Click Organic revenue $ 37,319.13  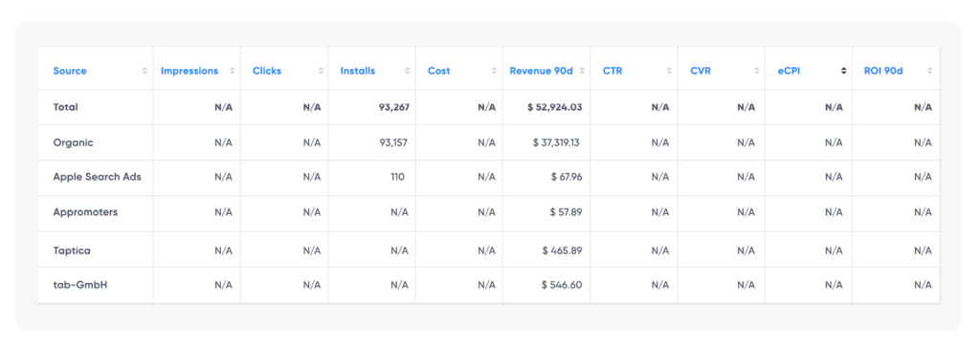click(556, 142)
